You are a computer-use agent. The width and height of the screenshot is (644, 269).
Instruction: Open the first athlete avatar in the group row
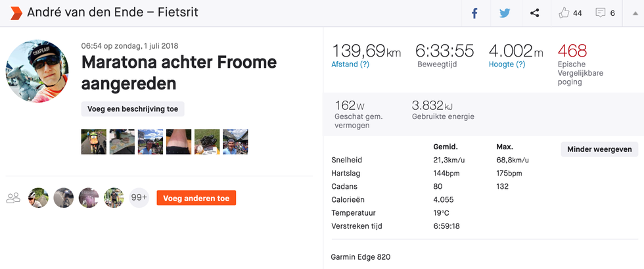pyautogui.click(x=38, y=198)
